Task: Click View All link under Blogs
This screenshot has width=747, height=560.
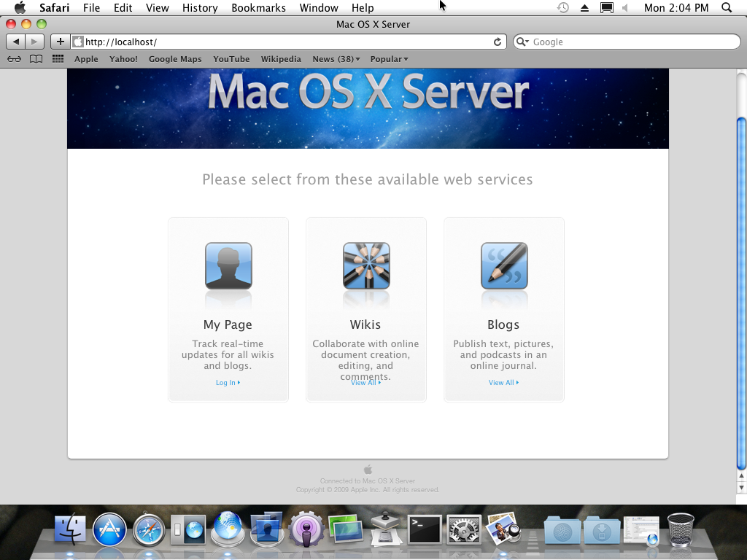Action: (503, 382)
